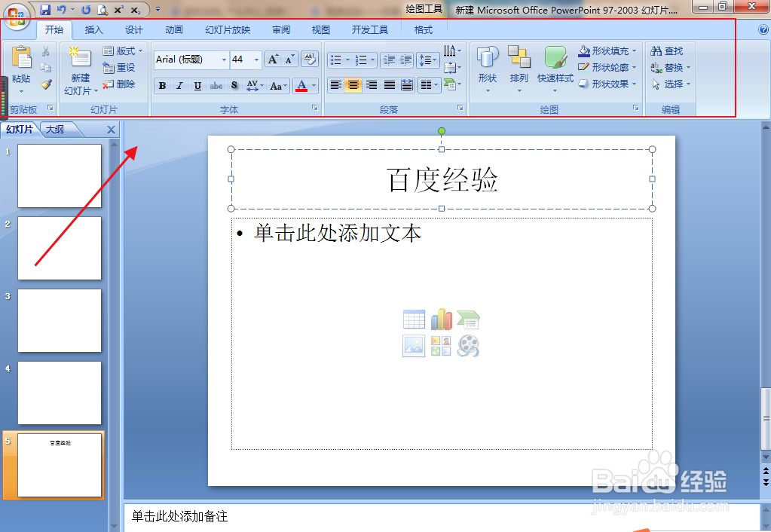The height and width of the screenshot is (532, 771).
Task: Toggle text shadow (S) formatting
Action: tap(234, 86)
